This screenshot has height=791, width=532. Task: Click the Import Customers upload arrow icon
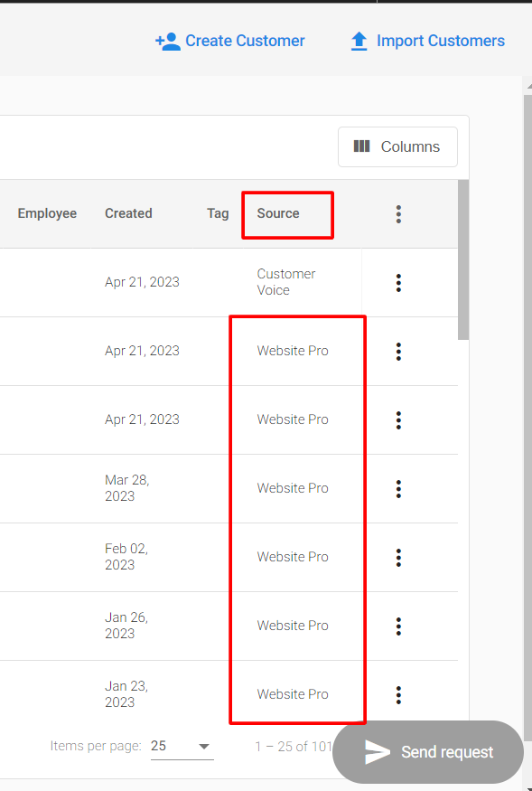(359, 42)
